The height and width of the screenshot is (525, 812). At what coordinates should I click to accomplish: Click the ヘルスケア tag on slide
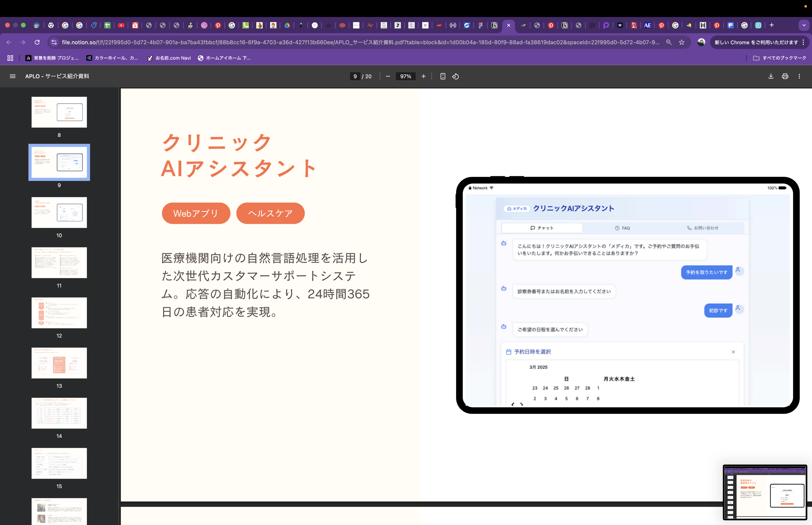click(x=270, y=213)
